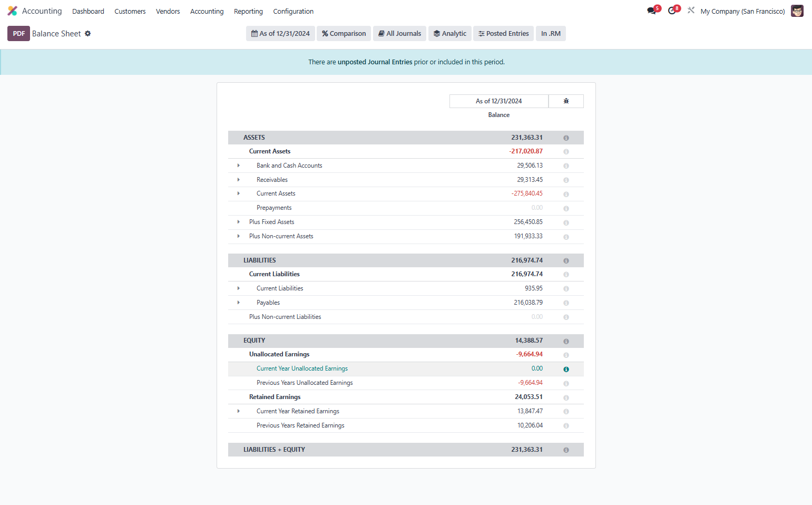The height and width of the screenshot is (505, 812).
Task: Click the ASSETS total 231,363.31
Action: click(527, 138)
